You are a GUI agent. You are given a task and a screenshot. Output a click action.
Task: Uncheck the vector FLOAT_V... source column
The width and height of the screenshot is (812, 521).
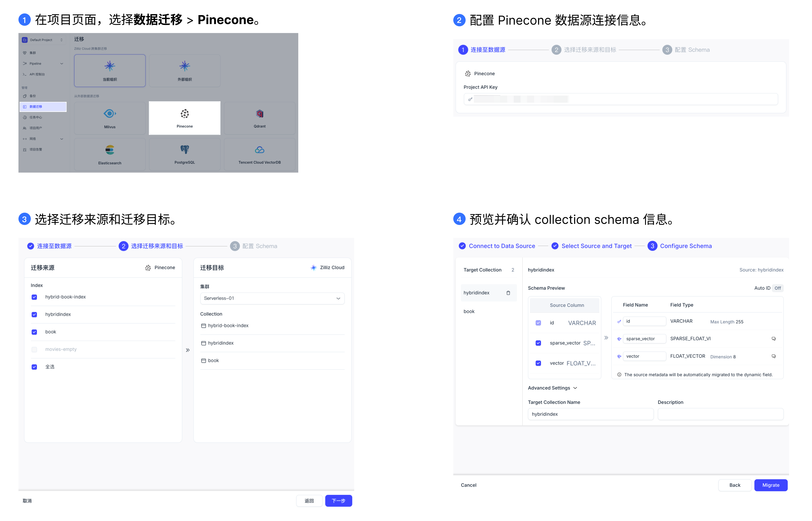tap(538, 363)
